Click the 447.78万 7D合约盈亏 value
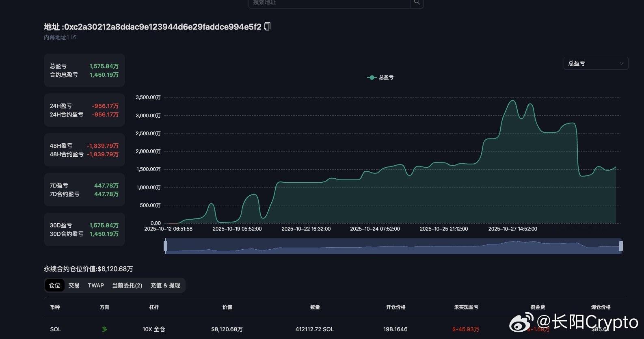This screenshot has height=339, width=644. coord(106,194)
